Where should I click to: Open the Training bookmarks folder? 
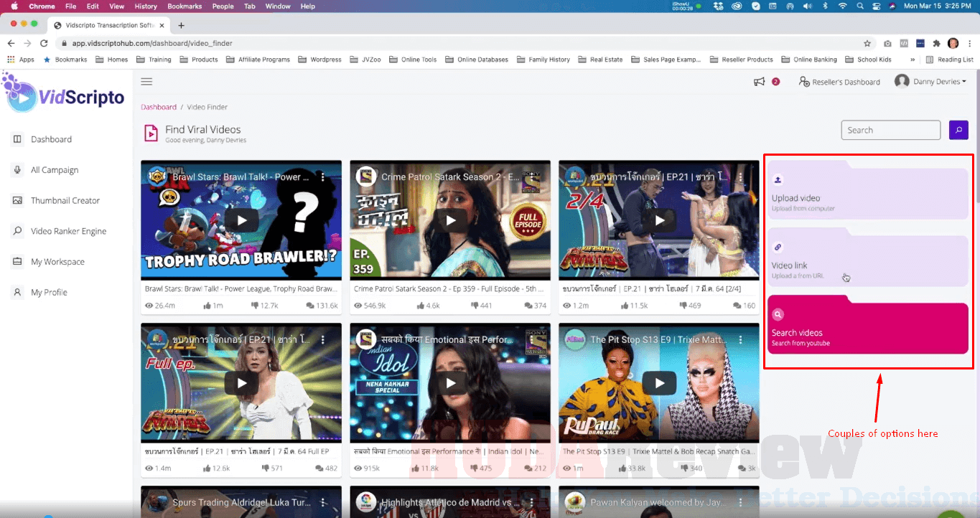(x=154, y=60)
